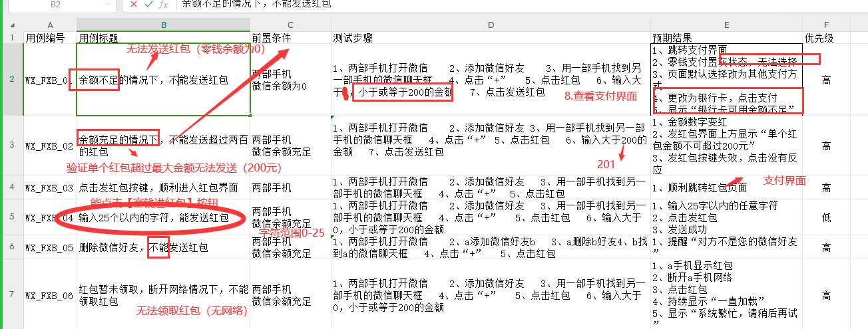Select row 4 header
The width and height of the screenshot is (868, 329).
point(11,187)
